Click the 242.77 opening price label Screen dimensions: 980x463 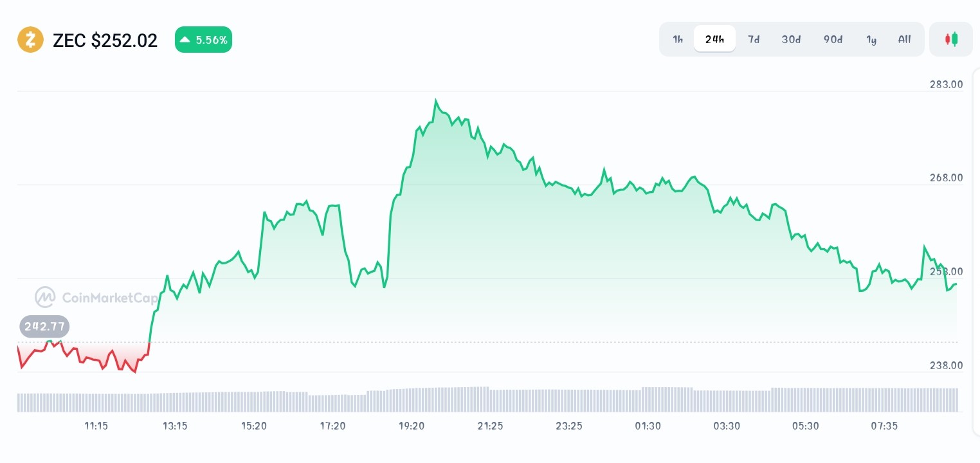(44, 327)
